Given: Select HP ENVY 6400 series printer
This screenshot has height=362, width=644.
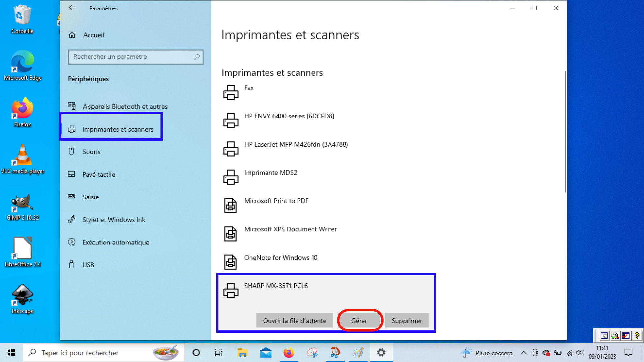Looking at the screenshot, I should 327,120.
